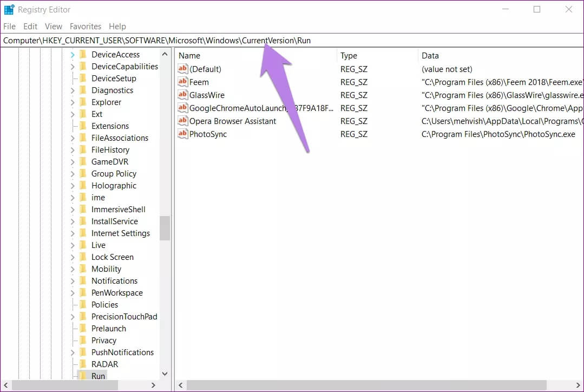
Task: Click values pane horizontal scrollbar thumb
Action: click(x=366, y=386)
